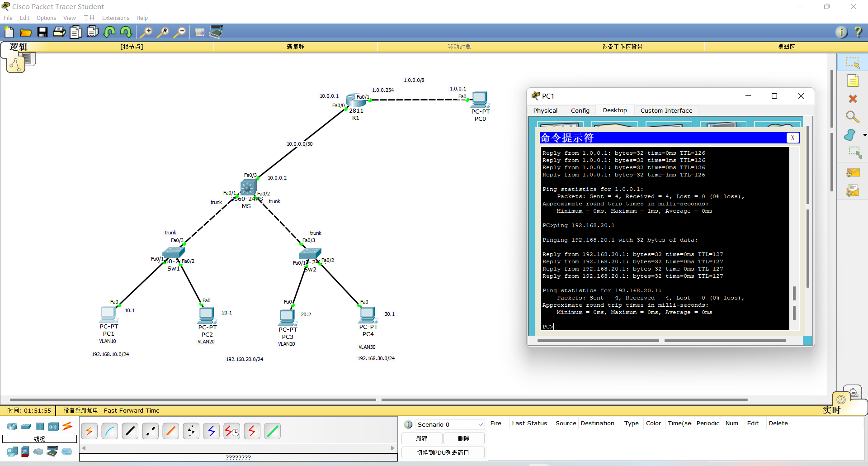
Task: Select the serial DCE cable with clock
Action: 232,431
